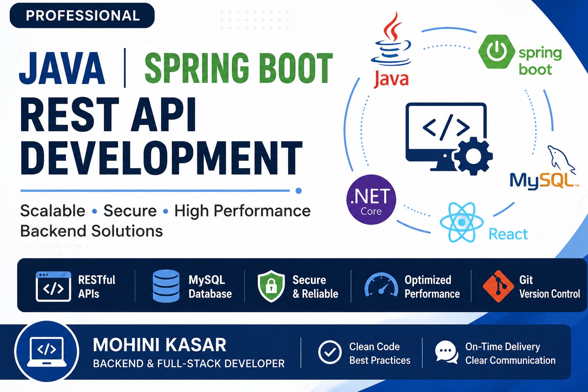Viewport: 588px width, 392px height.
Task: Click the red Java wordmark
Action: point(391,78)
